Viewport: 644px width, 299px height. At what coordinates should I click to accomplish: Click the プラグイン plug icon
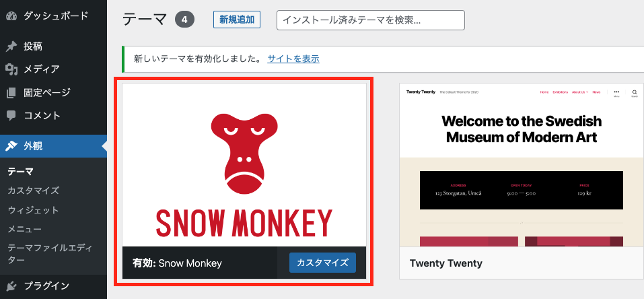[11, 286]
